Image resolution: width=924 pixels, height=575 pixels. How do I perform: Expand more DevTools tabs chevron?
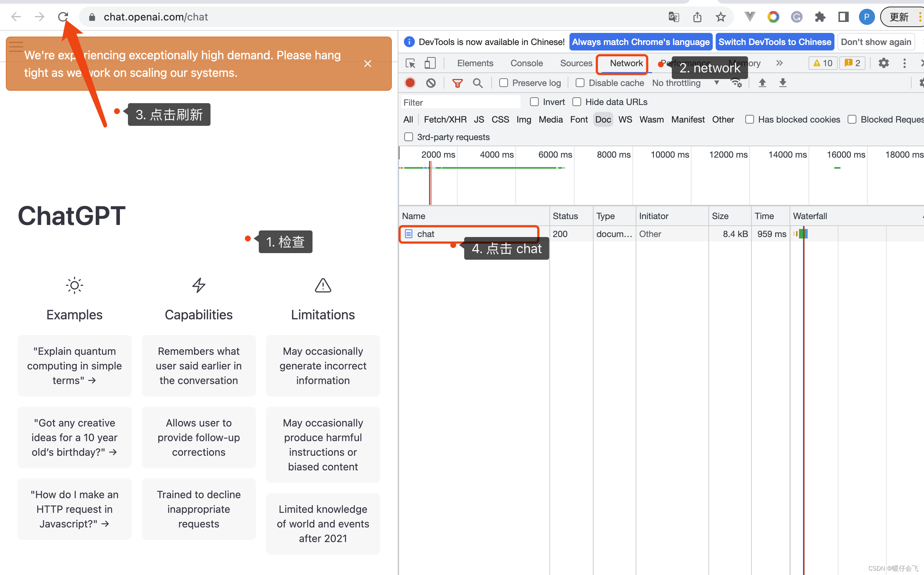click(x=779, y=63)
